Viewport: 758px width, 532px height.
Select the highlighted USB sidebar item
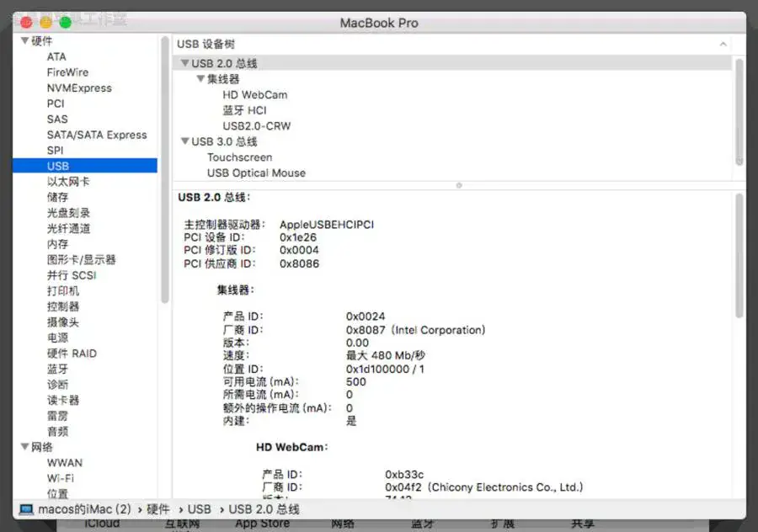click(84, 166)
